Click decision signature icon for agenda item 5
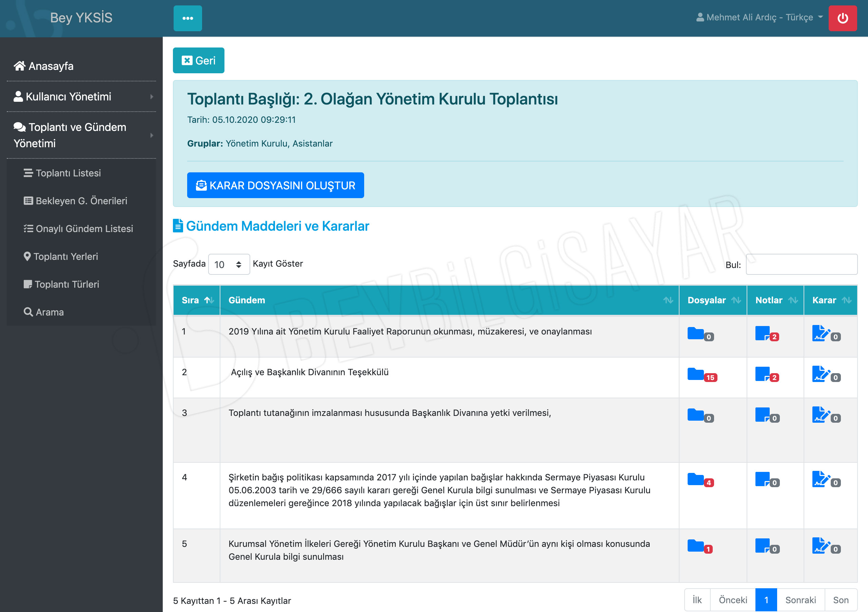The height and width of the screenshot is (612, 868). 821,546
